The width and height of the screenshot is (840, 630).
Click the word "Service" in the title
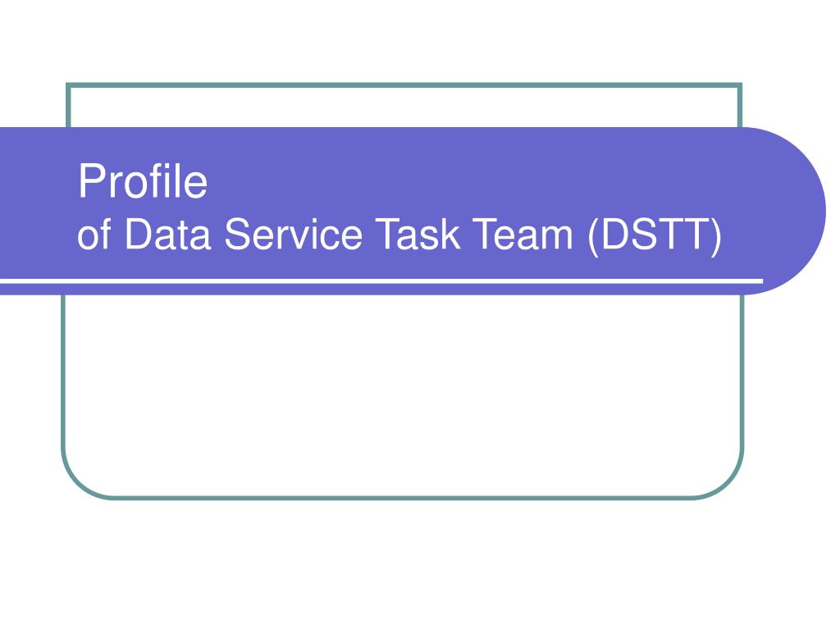[x=294, y=234]
